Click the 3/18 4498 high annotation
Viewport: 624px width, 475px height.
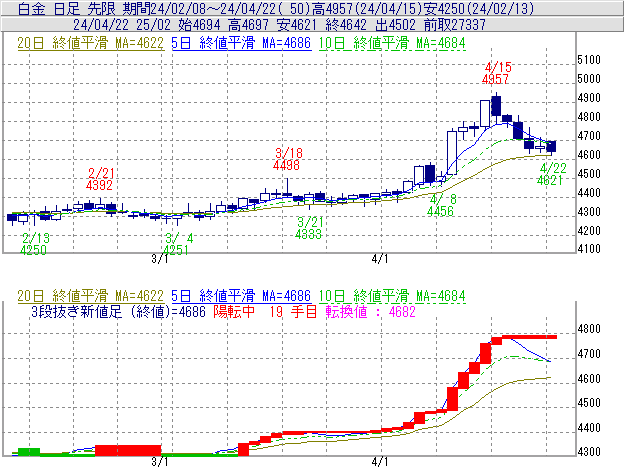[287, 159]
